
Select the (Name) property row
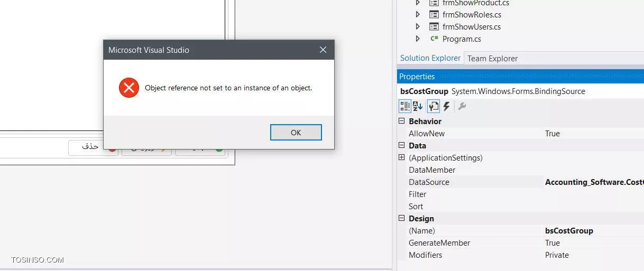pyautogui.click(x=521, y=231)
